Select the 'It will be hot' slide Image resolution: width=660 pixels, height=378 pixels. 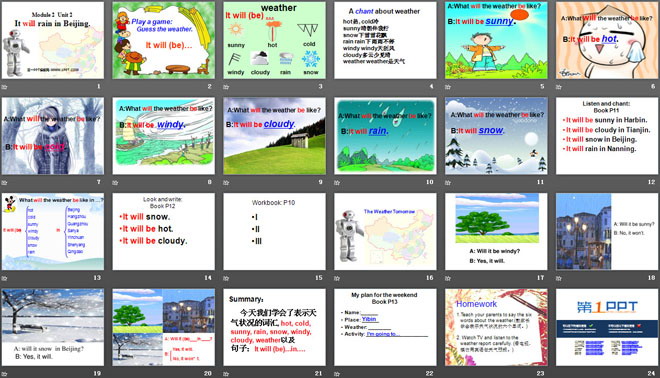pyautogui.click(x=607, y=40)
